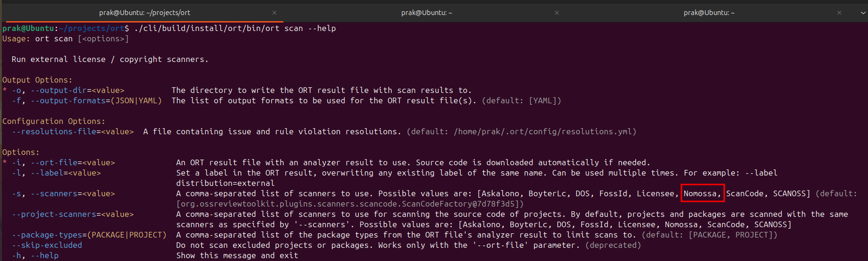Close the last prak@Ubuntu: ~ tab
Image resolution: width=868 pixels, height=261 pixels.
coord(839,13)
